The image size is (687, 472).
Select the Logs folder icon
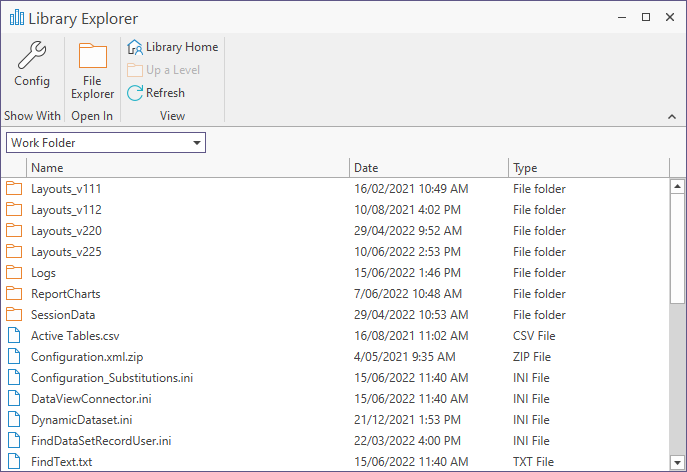[14, 273]
